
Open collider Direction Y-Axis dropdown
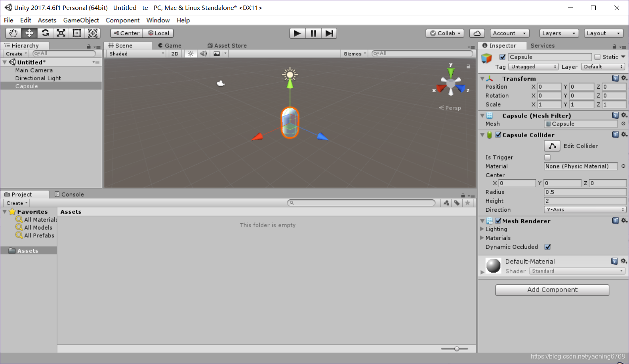[x=585, y=210]
